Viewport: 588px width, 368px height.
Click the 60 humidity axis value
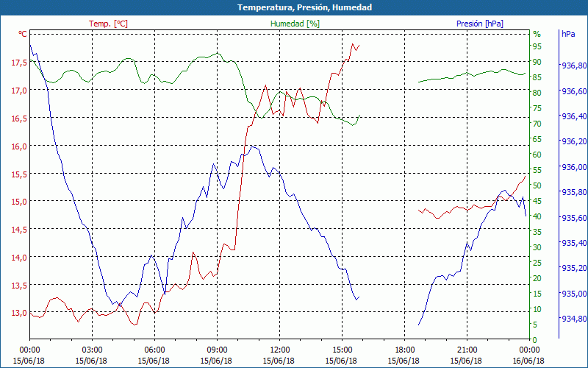pos(537,155)
